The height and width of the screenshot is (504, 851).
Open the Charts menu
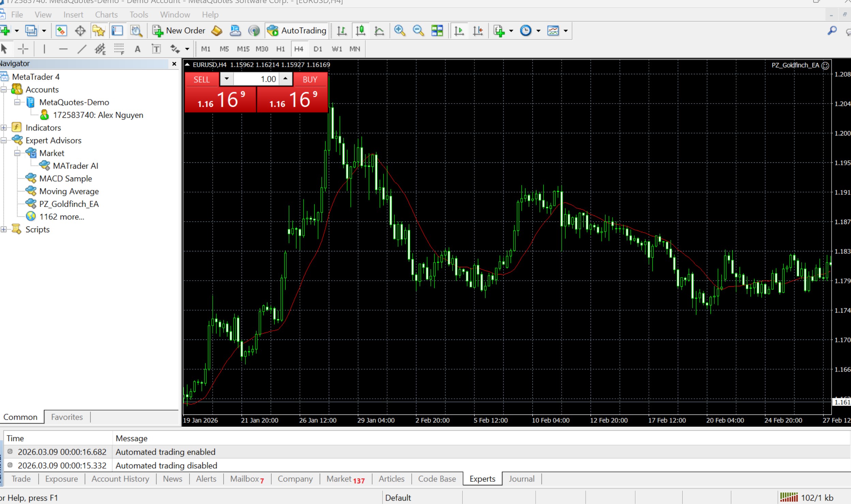coord(106,15)
